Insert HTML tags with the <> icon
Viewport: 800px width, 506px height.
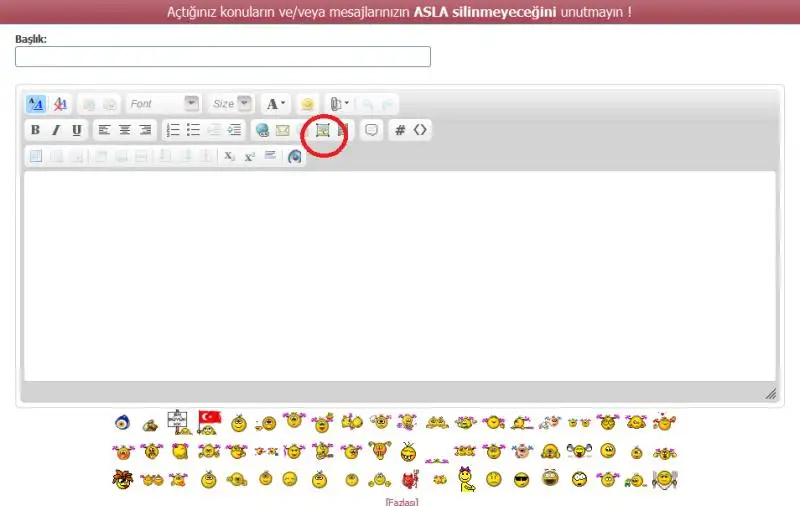click(x=420, y=130)
